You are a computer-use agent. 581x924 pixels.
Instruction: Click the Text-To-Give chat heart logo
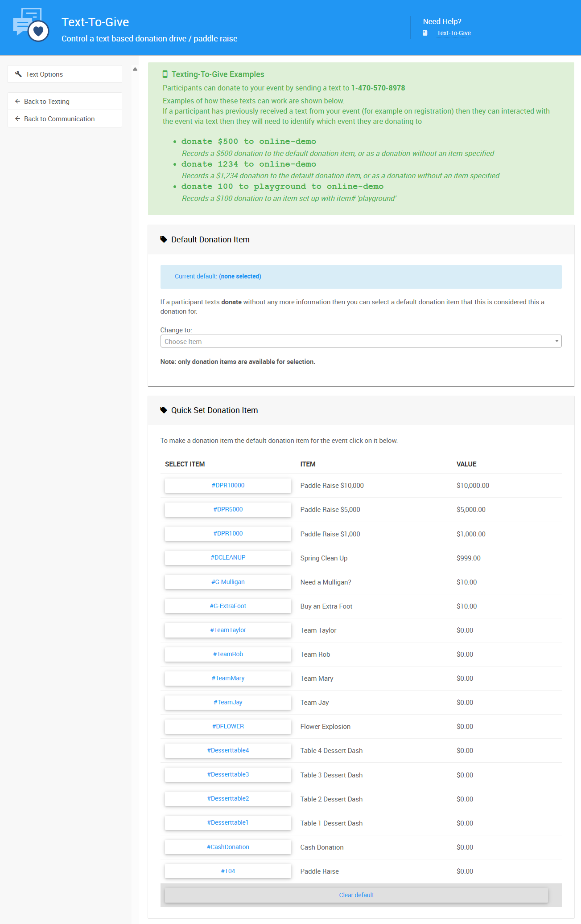pyautogui.click(x=31, y=25)
